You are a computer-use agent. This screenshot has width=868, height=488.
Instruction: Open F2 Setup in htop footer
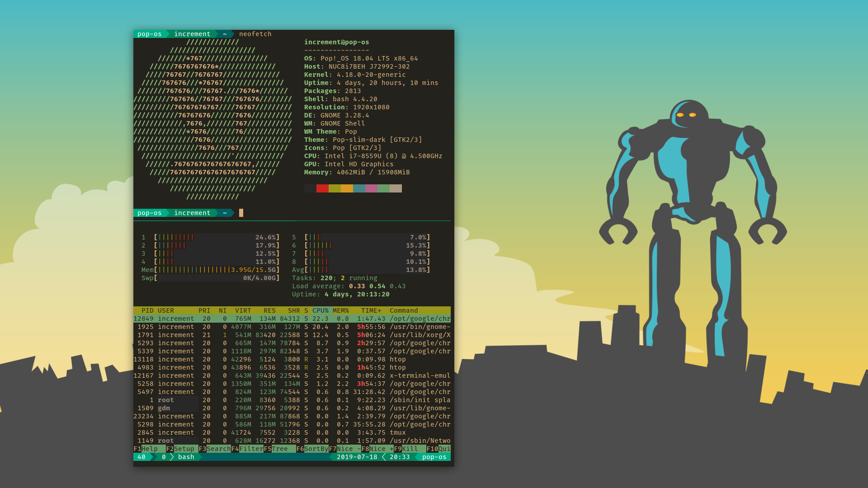184,449
